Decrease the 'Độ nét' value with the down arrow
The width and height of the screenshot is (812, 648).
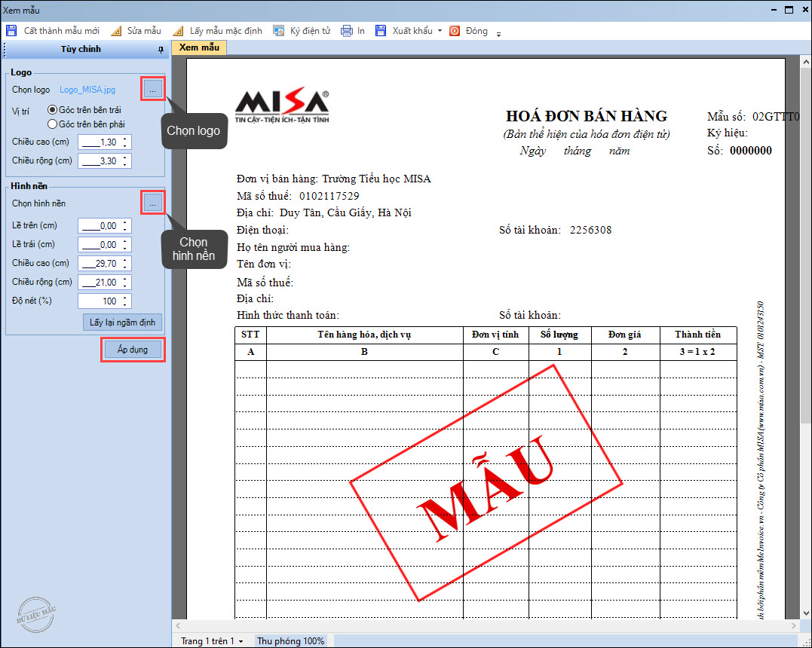click(125, 305)
